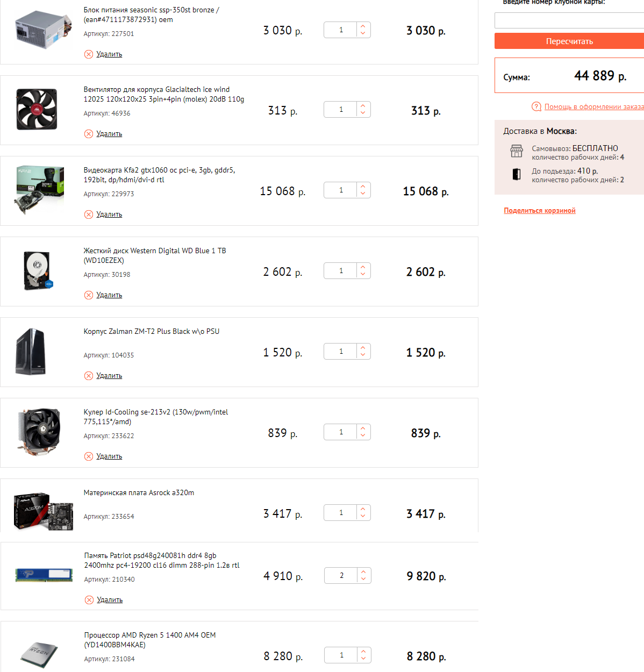644x672 pixels.
Task: Increase quantity of Ryzen 5 1400 processor
Action: tap(364, 652)
